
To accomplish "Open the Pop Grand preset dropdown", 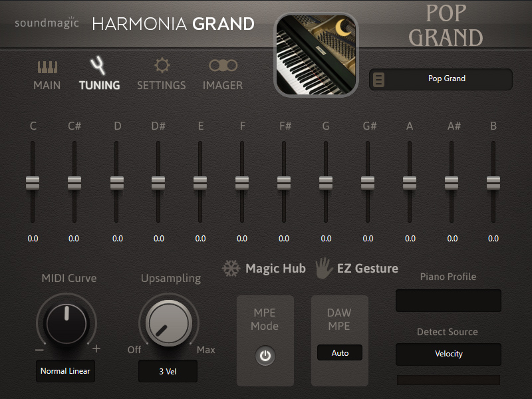I will (441, 79).
